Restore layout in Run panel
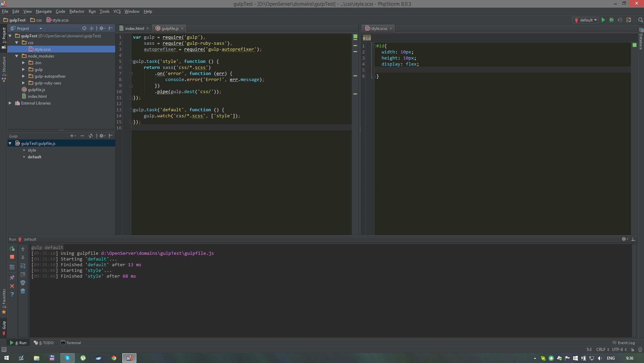 pos(12,267)
